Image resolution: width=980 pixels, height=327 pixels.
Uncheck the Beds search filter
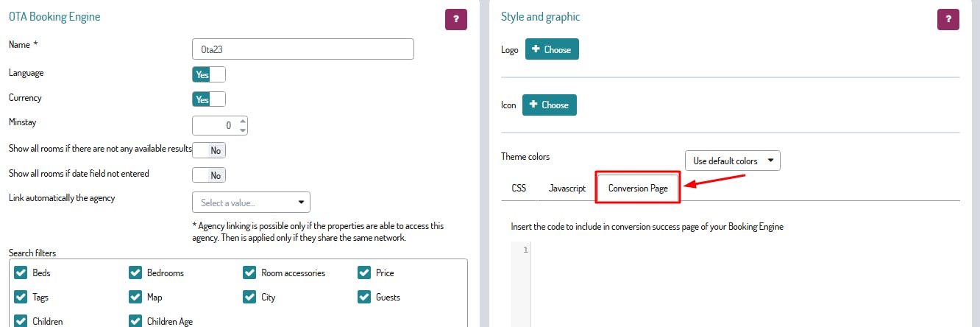point(21,272)
